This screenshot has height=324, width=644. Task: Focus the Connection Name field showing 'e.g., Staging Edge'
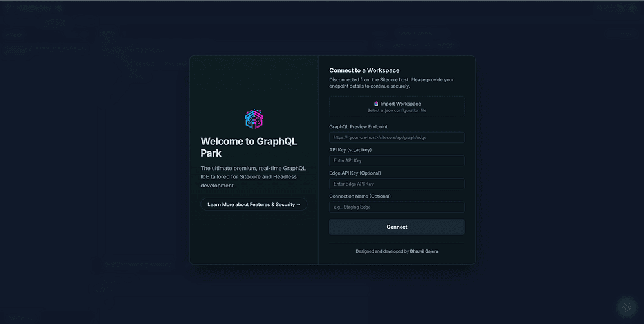pyautogui.click(x=397, y=207)
